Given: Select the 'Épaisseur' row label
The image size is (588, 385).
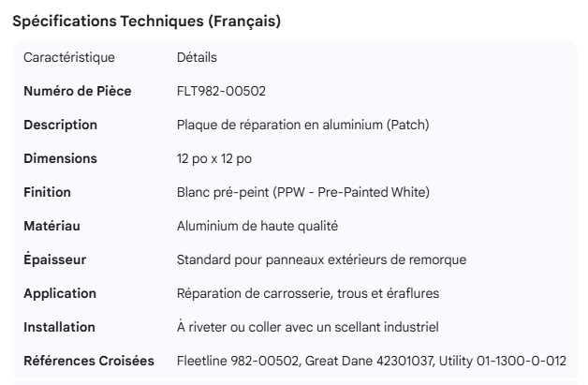Looking at the screenshot, I should pos(54,259).
